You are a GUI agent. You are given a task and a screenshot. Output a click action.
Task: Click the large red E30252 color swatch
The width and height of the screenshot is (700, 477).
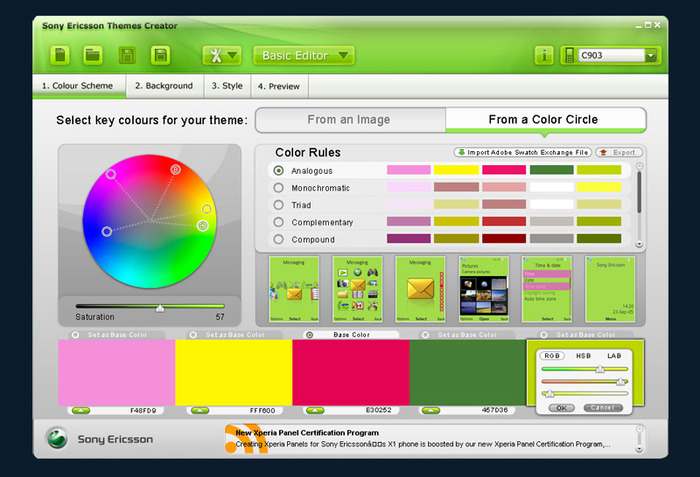pyautogui.click(x=351, y=372)
